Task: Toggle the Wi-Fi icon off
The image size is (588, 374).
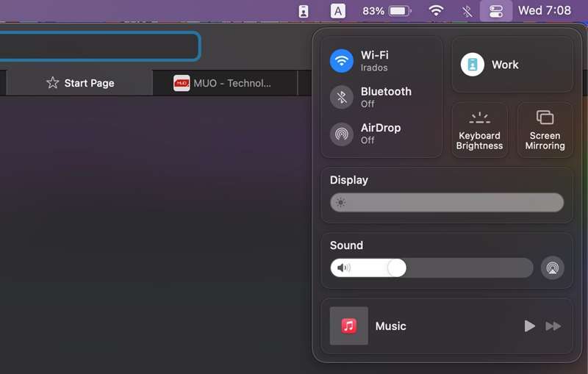Action: 342,60
